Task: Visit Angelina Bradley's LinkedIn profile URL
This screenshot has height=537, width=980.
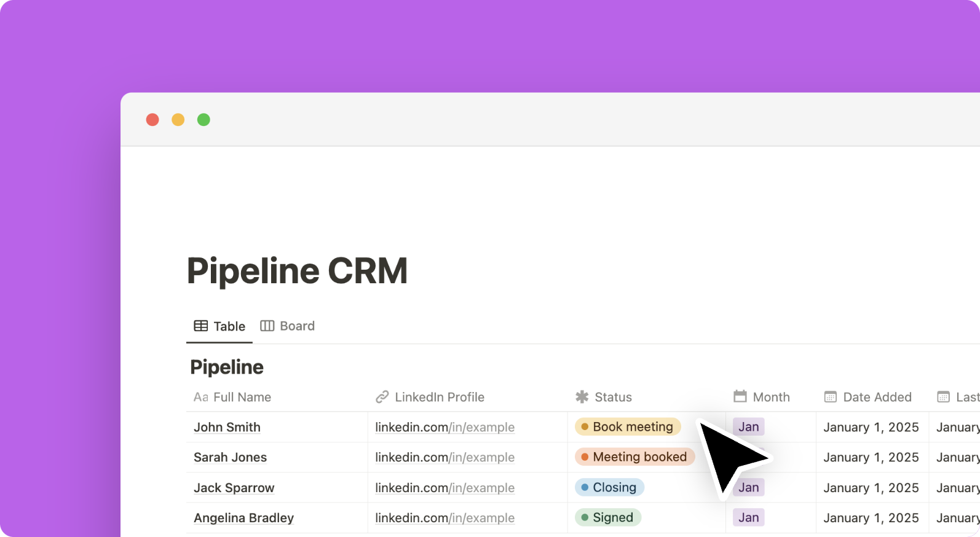Action: pyautogui.click(x=445, y=518)
